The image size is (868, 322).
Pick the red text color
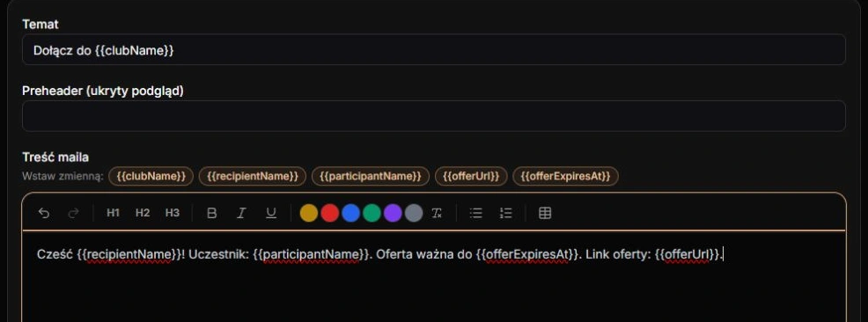[x=330, y=213]
